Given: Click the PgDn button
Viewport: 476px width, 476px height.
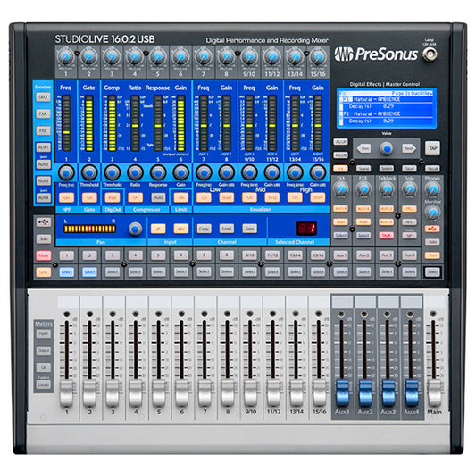Looking at the screenshot, I should pos(340,155).
